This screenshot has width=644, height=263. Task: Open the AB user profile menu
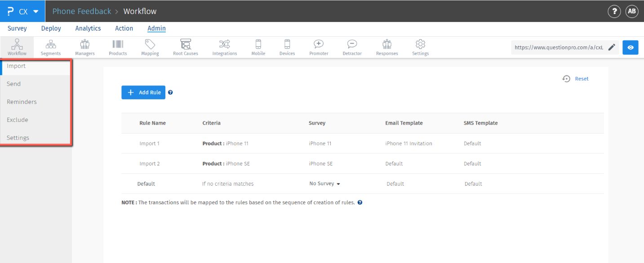pyautogui.click(x=632, y=11)
